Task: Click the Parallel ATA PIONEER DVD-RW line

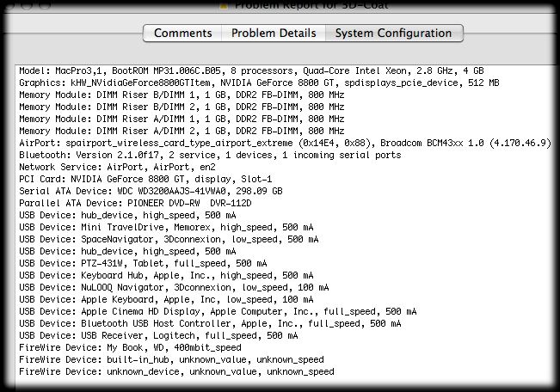Action: [x=135, y=203]
